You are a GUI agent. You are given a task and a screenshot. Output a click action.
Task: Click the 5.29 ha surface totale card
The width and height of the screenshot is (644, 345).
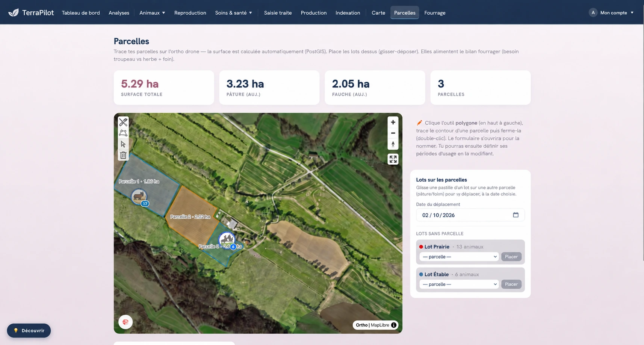pos(164,88)
